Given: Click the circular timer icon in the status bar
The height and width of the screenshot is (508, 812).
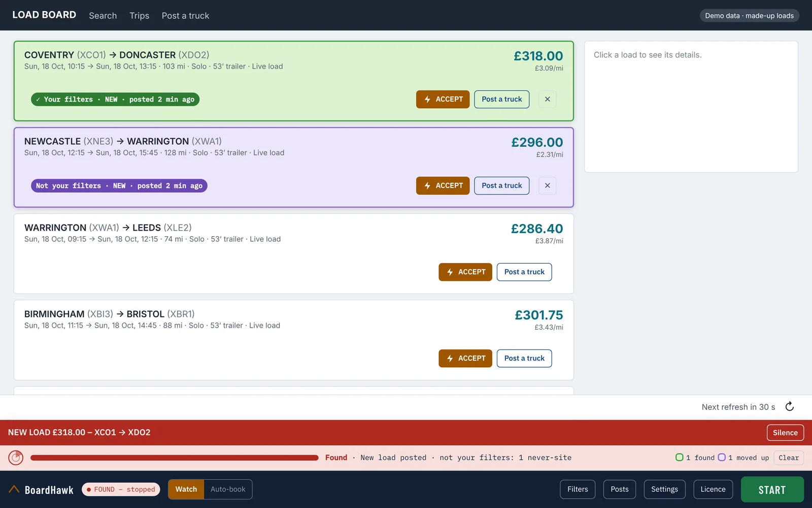Looking at the screenshot, I should coord(16,458).
